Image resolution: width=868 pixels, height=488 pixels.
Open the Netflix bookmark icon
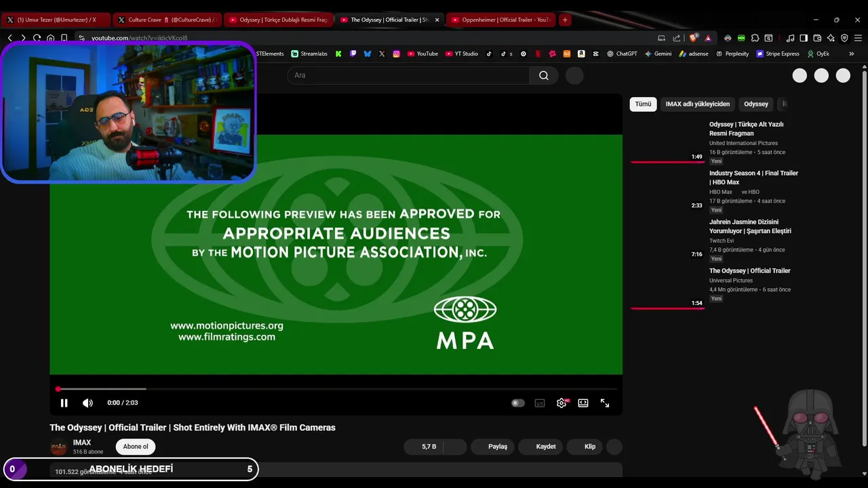(538, 54)
